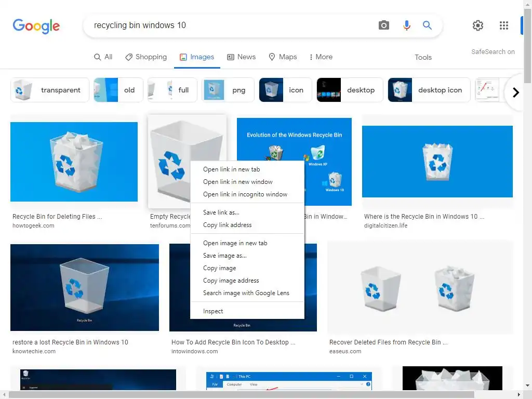This screenshot has width=532, height=399.
Task: Filter by transparent chip
Action: [49, 90]
